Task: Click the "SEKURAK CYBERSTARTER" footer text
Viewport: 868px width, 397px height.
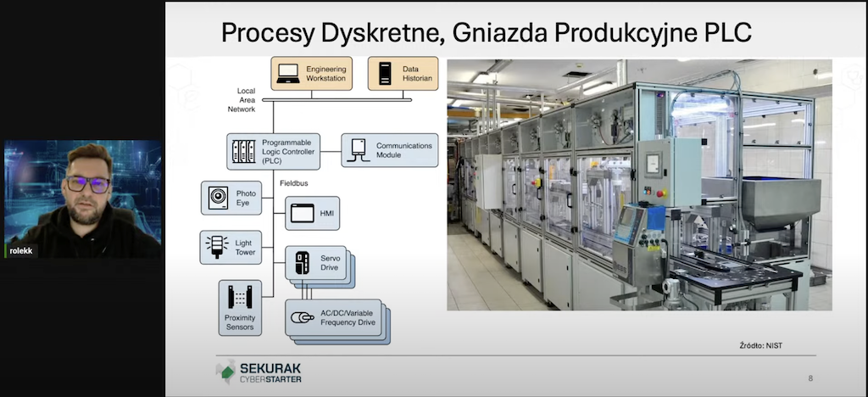Action: [270, 372]
